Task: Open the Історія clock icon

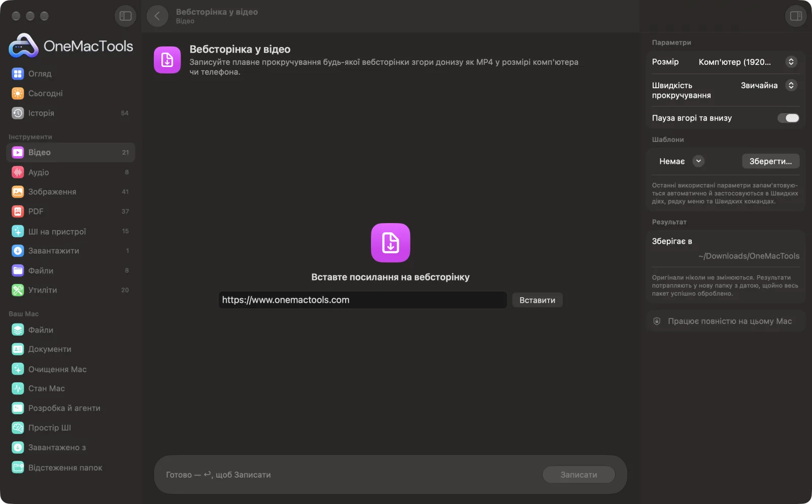Action: (x=18, y=113)
